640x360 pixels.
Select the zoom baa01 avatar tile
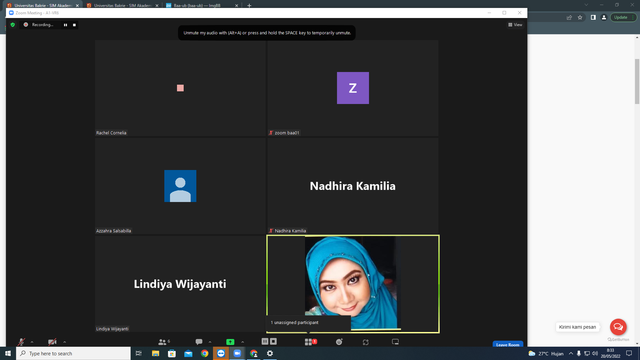click(353, 88)
